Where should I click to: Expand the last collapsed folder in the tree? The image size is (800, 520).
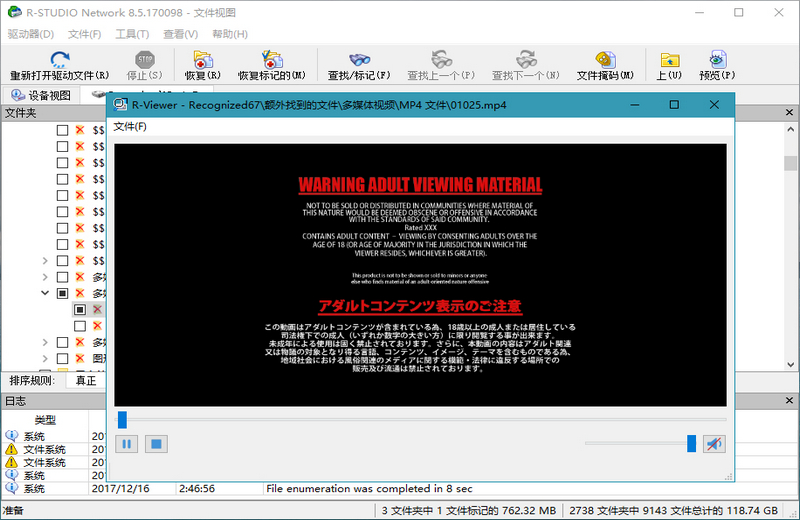point(44,358)
